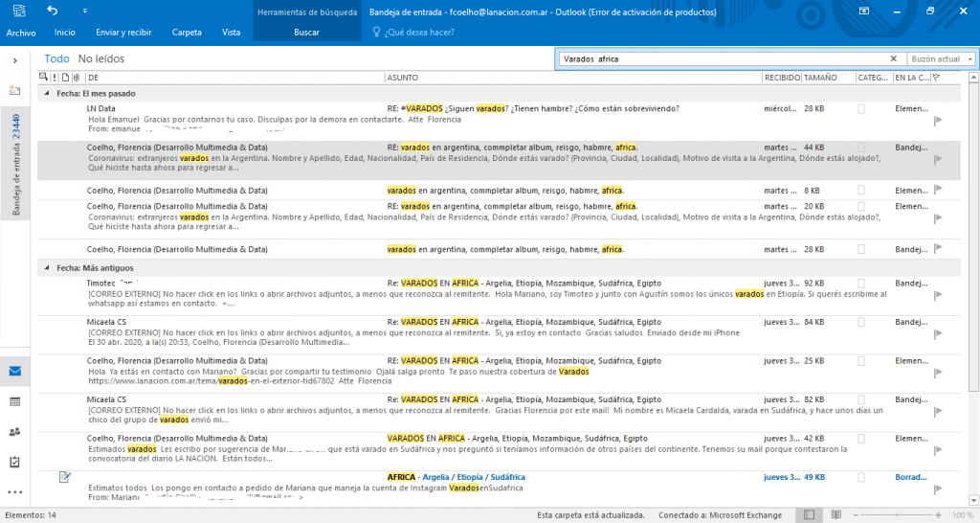Flag the 8 KB varados en argentina message

tap(938, 189)
